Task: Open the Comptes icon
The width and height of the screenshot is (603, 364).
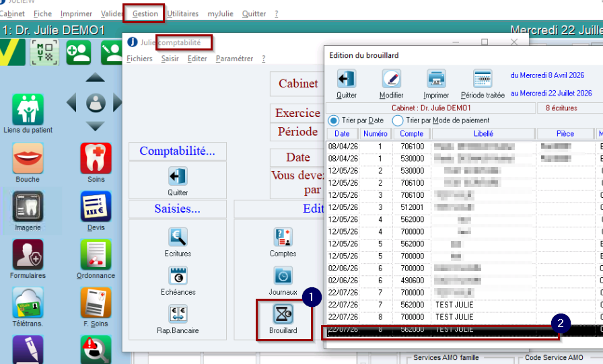Action: tap(283, 237)
